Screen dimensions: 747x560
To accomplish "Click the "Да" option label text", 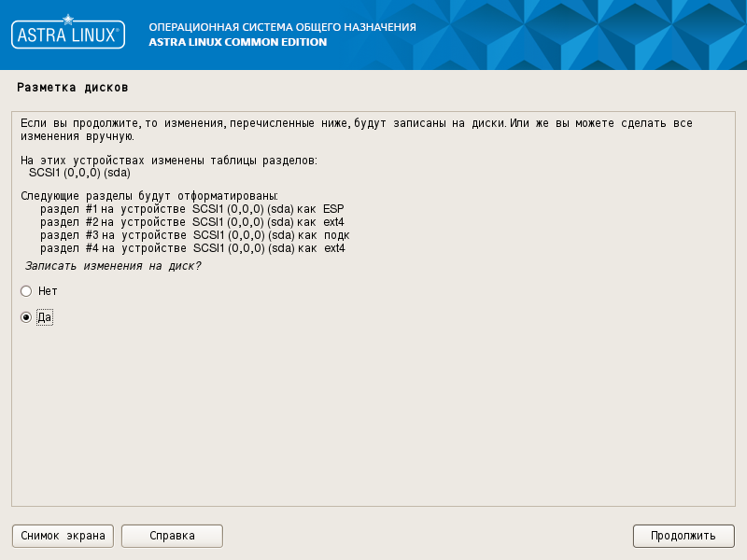I will point(45,318).
